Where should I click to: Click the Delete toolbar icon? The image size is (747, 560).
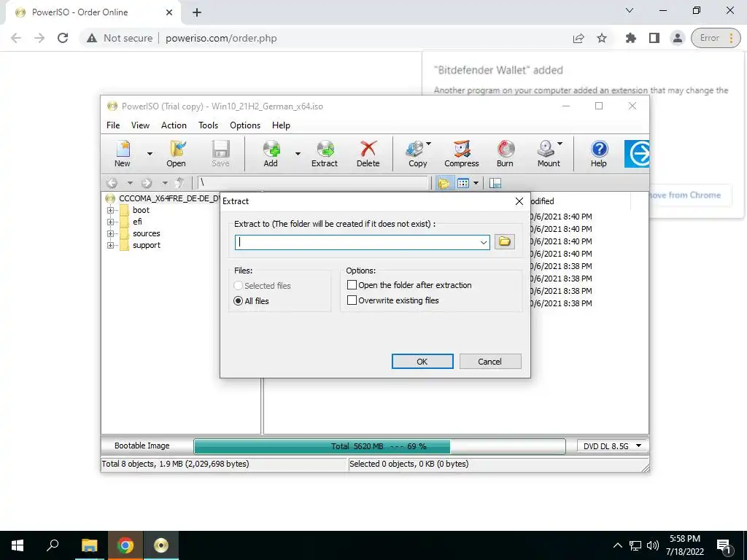(x=368, y=153)
